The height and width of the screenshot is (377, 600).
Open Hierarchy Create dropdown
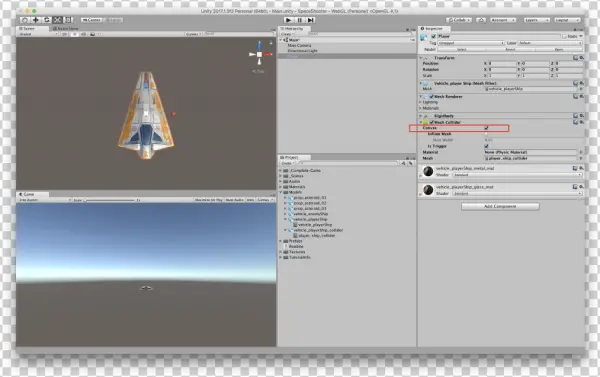pos(287,34)
